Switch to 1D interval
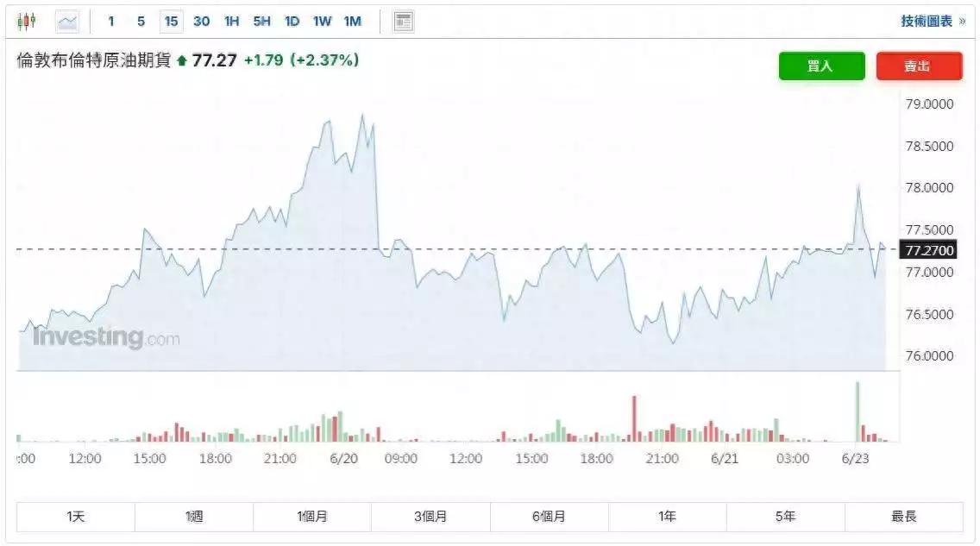 [x=292, y=22]
